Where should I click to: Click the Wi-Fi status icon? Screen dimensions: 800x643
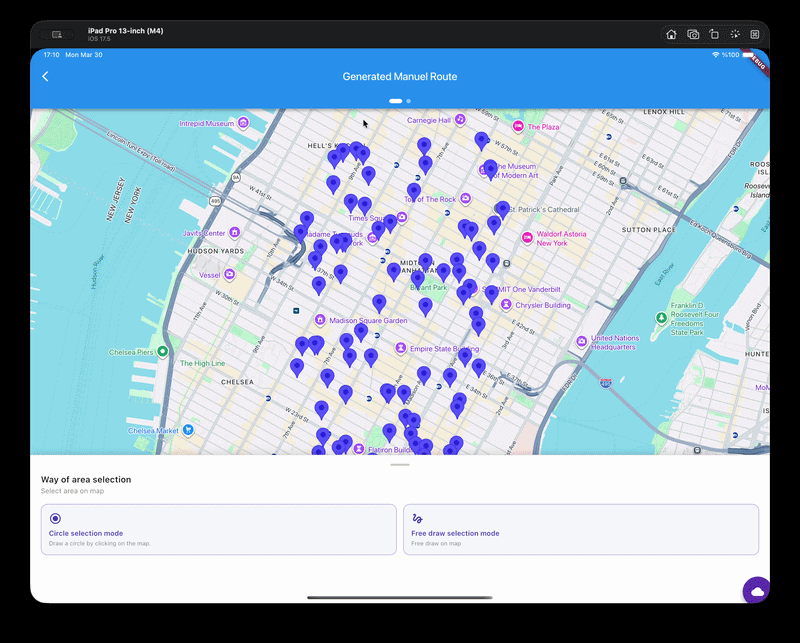click(x=716, y=55)
